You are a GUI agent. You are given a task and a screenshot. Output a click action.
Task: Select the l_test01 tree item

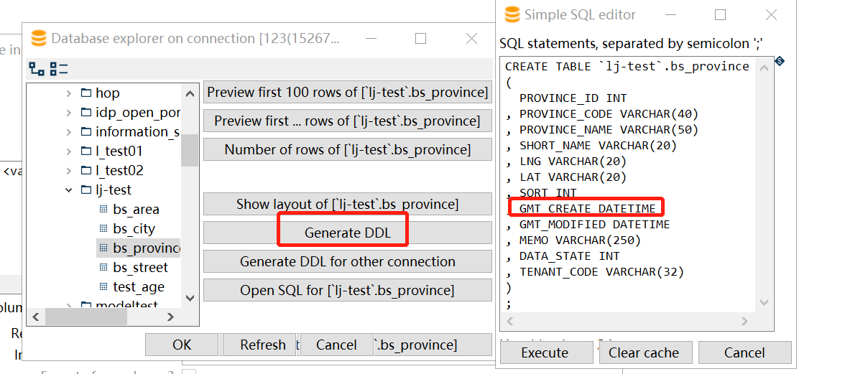[x=119, y=151]
